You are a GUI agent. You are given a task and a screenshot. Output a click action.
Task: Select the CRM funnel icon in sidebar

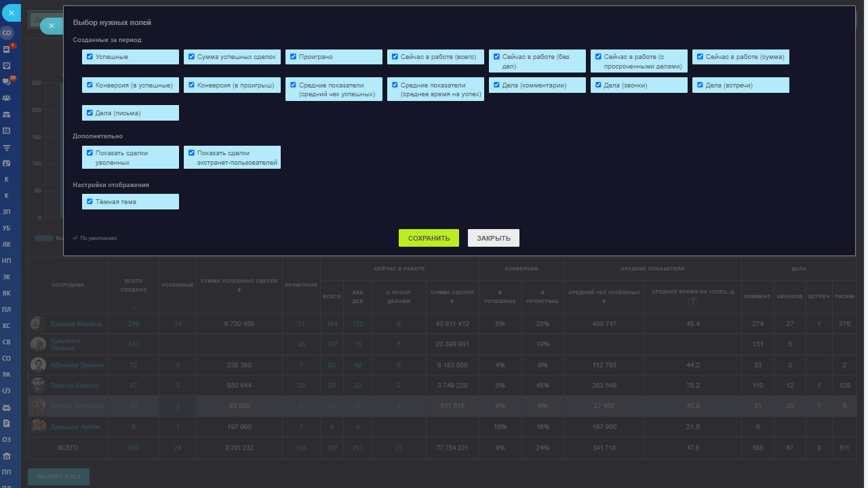click(x=7, y=147)
